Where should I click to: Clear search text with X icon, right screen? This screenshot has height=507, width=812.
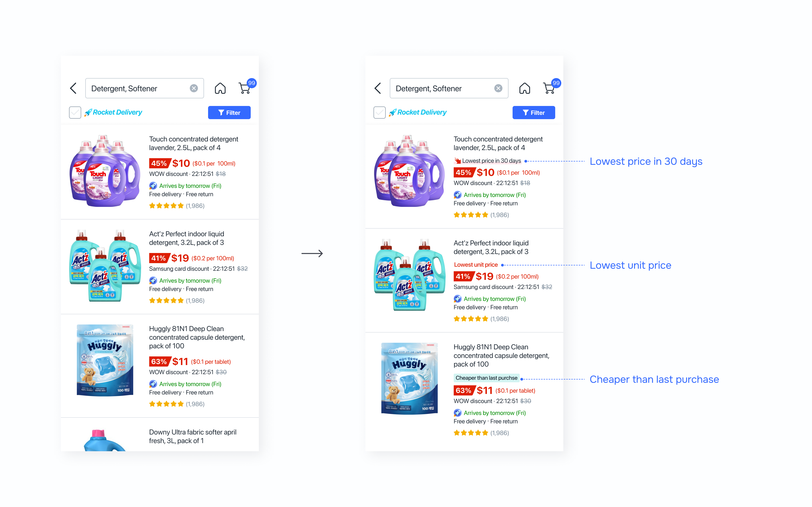[498, 88]
